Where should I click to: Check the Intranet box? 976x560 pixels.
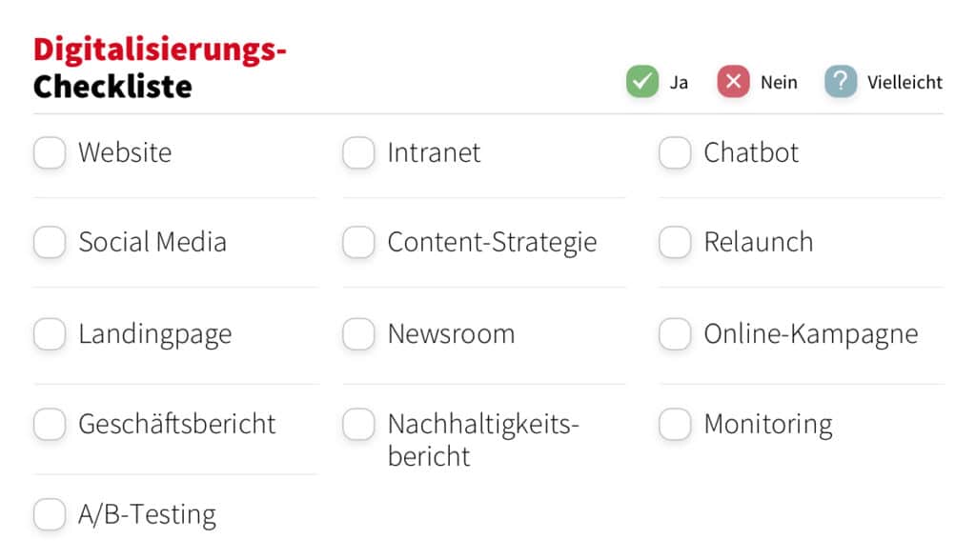(358, 152)
